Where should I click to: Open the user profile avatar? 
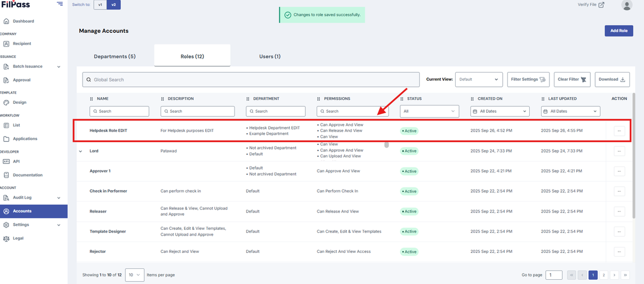coord(626,5)
